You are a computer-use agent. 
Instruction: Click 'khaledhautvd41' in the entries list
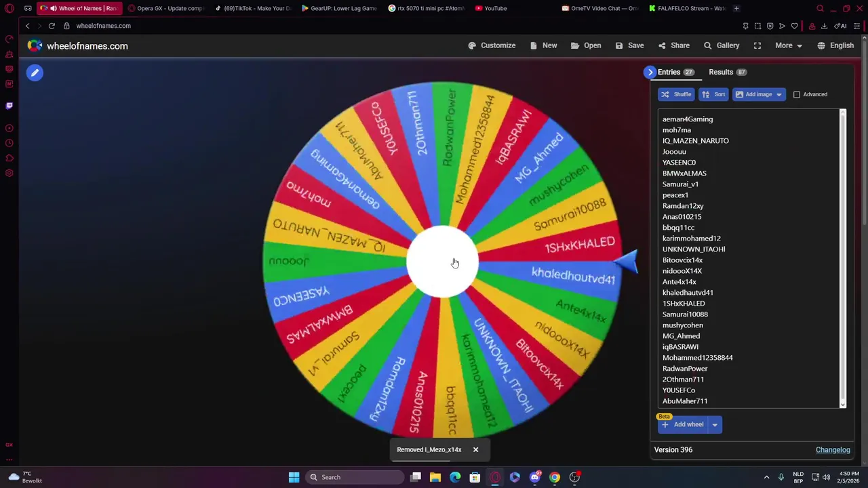(x=688, y=293)
